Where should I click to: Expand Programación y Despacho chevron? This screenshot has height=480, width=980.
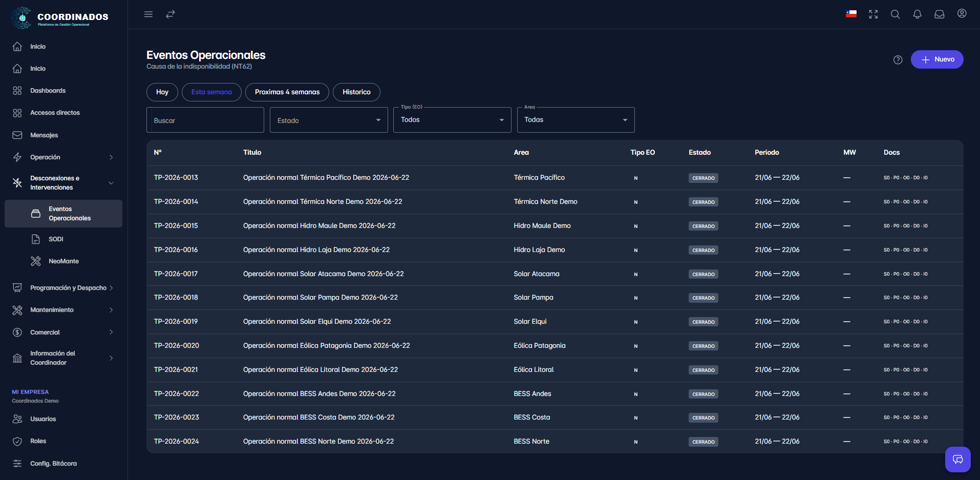[x=111, y=288]
